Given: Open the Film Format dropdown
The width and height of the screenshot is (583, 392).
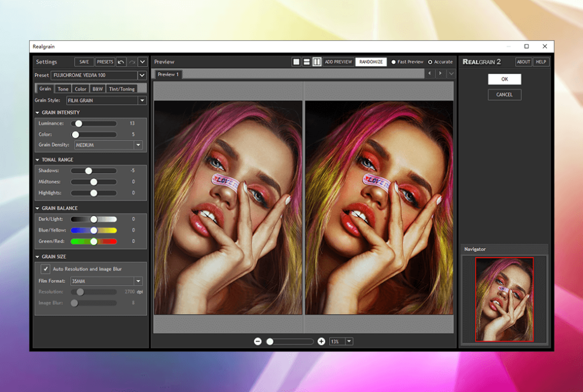Looking at the screenshot, I should (x=138, y=281).
